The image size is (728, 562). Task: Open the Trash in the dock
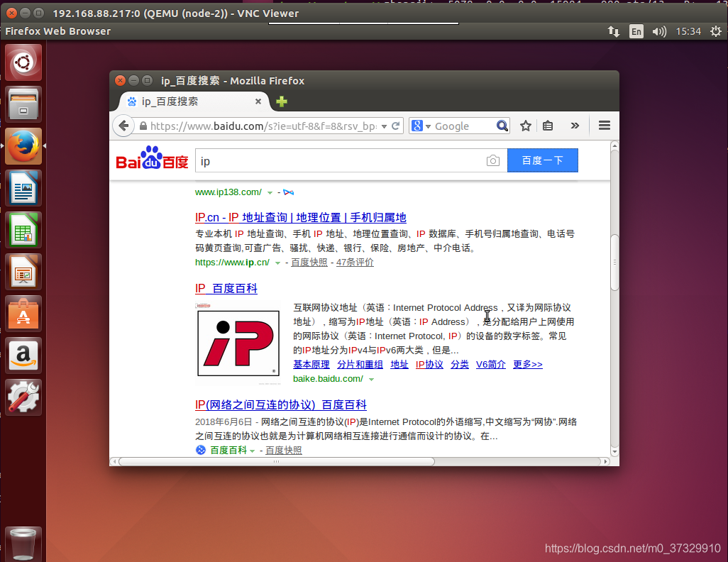23,544
